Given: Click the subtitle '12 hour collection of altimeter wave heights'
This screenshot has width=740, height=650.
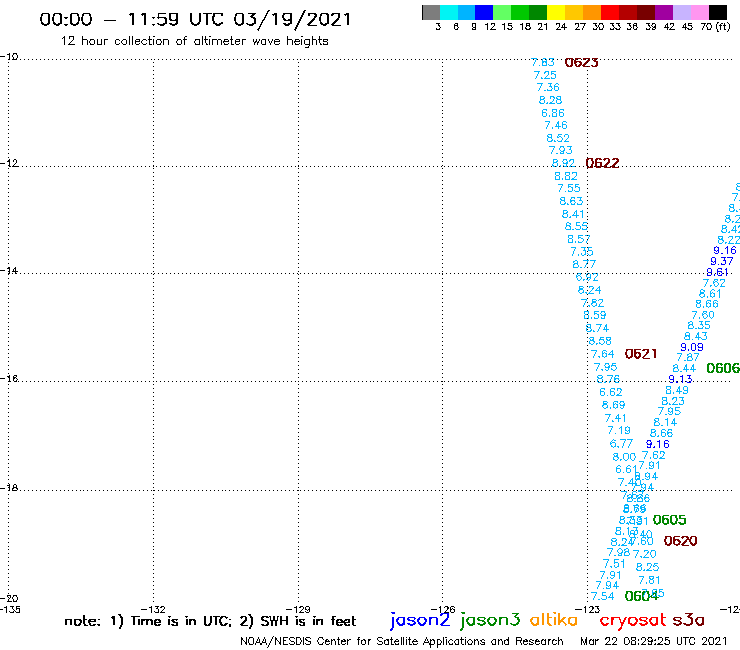Looking at the screenshot, I should (194, 41).
